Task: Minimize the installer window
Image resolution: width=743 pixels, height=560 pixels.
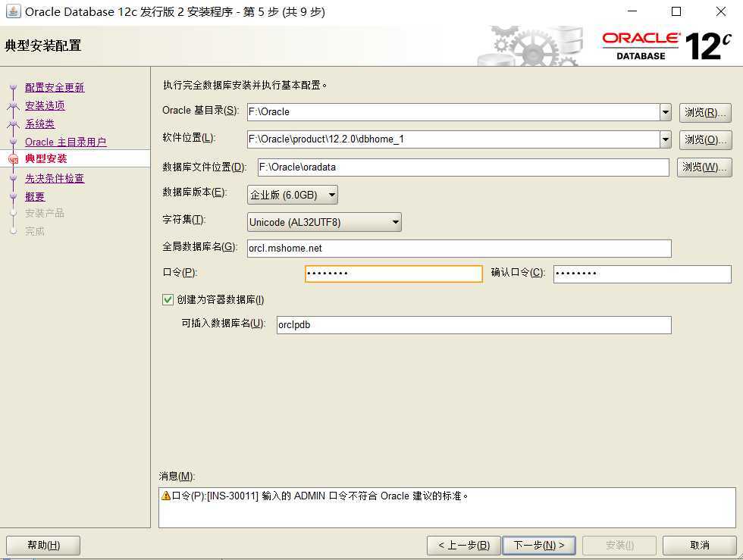Action: [632, 11]
